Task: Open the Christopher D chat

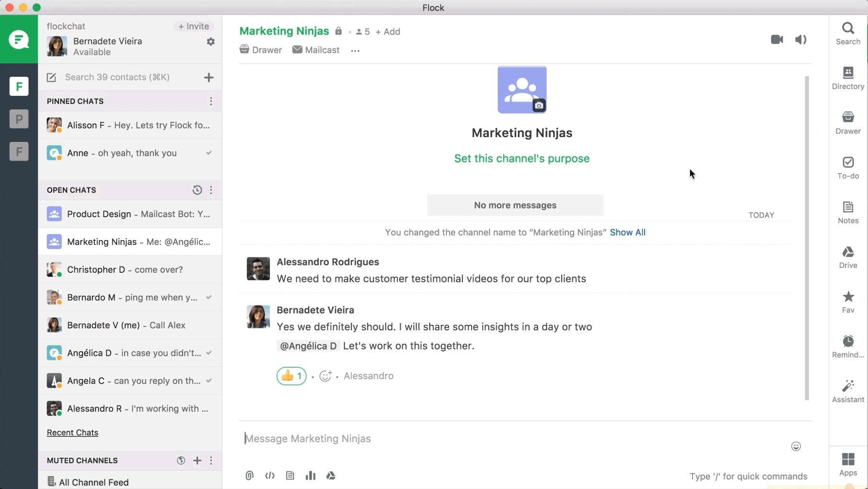Action: coord(130,269)
